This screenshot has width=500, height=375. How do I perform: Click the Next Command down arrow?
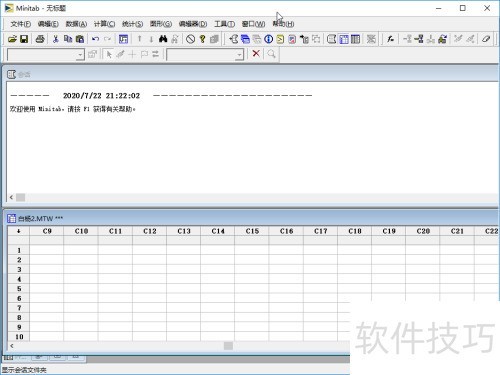(151, 39)
